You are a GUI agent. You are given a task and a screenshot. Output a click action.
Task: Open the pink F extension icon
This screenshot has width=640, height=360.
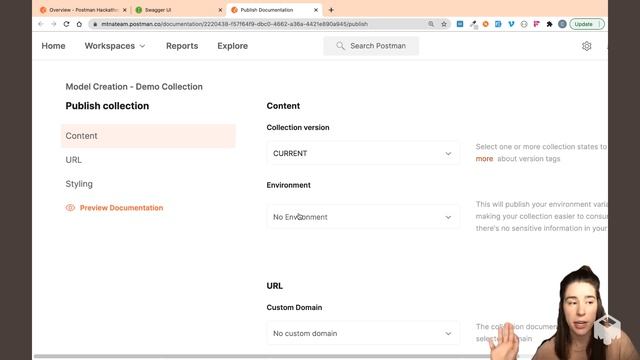537,24
